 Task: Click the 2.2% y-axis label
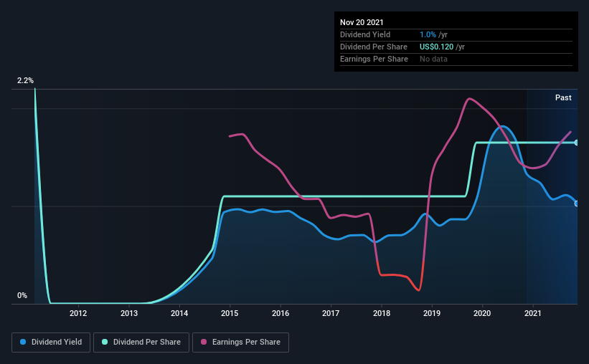pyautogui.click(x=25, y=81)
